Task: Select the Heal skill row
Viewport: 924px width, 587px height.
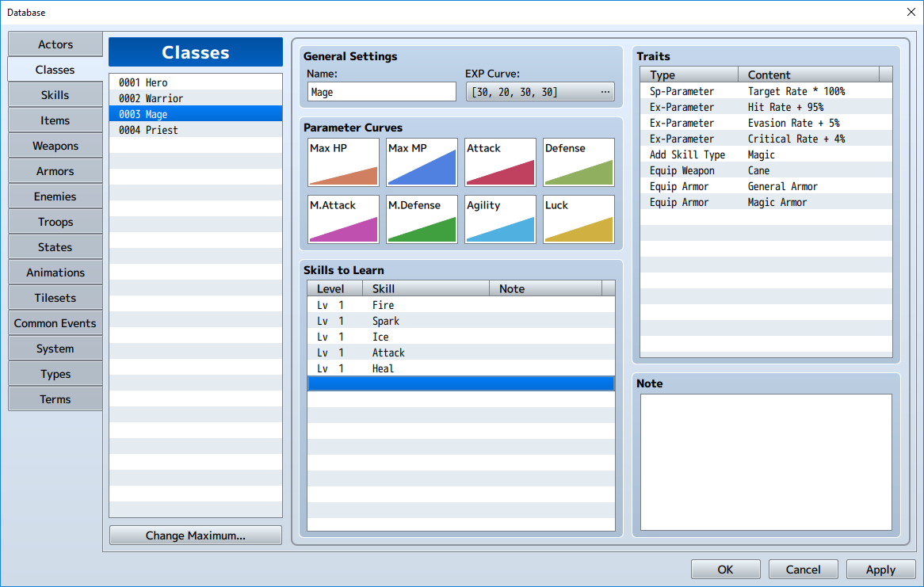Action: tap(461, 368)
